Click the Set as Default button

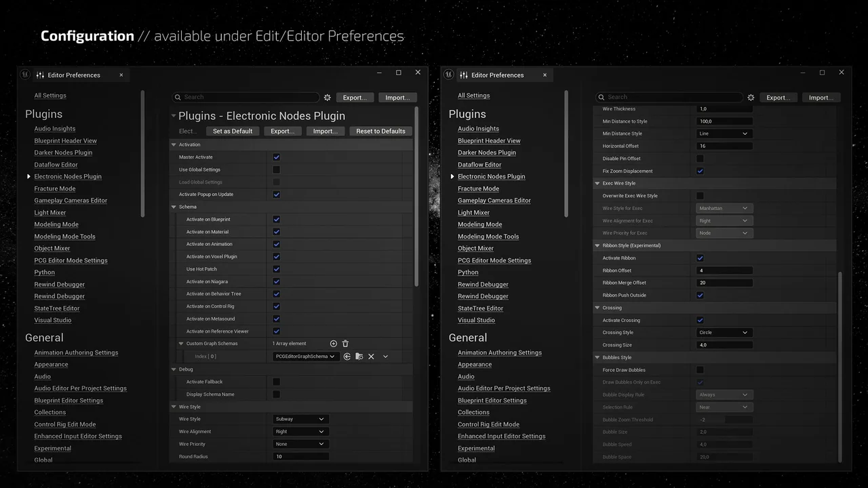(x=233, y=131)
